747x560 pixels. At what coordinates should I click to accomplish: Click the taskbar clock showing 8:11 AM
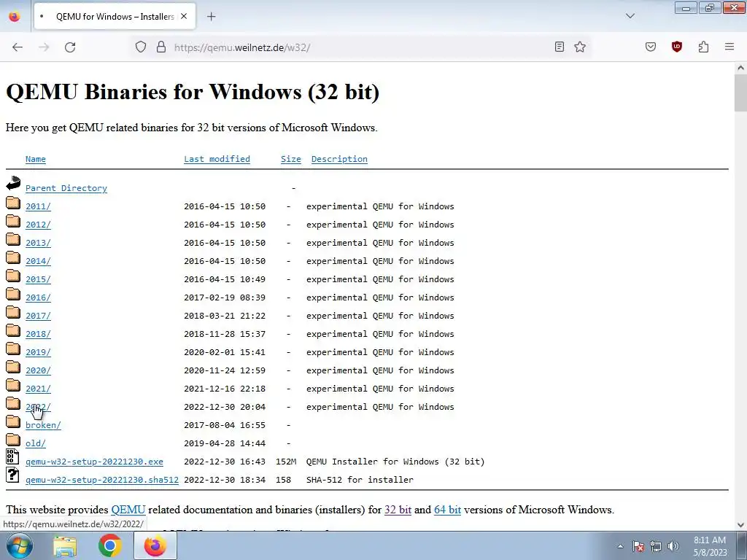click(710, 546)
